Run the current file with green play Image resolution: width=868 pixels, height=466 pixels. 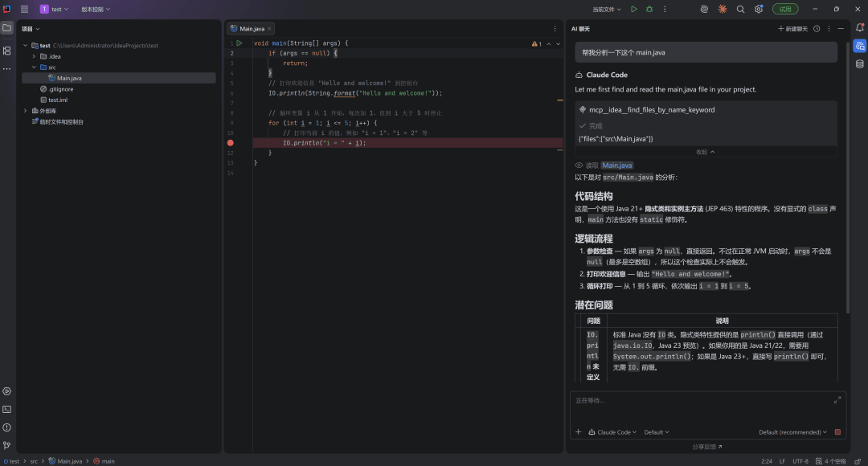point(634,9)
